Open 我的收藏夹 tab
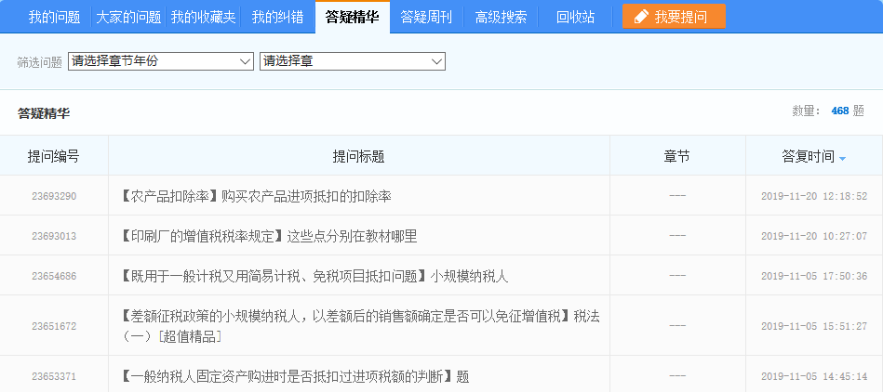 click(203, 17)
